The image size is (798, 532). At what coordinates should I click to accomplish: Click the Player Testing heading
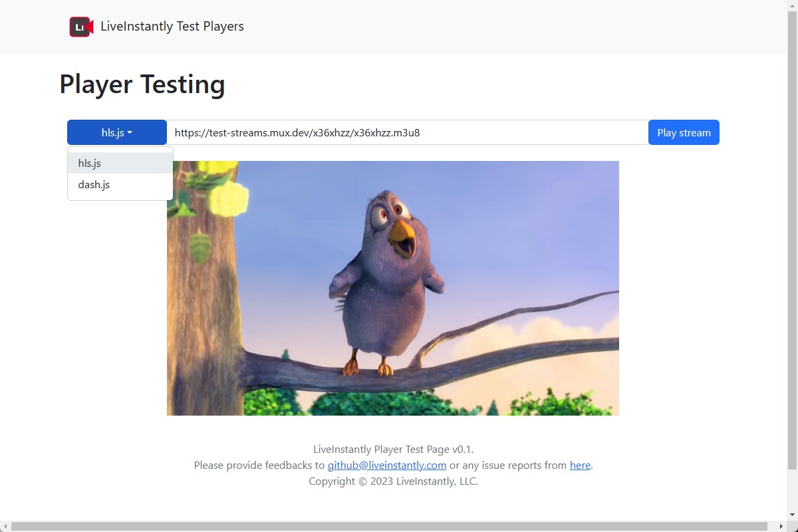(142, 84)
